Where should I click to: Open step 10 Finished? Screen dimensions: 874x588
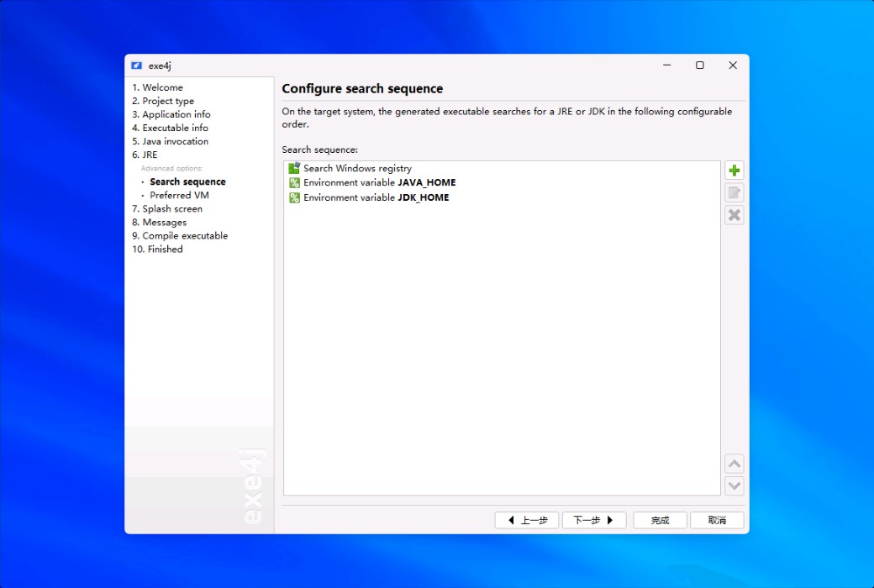[x=157, y=249]
